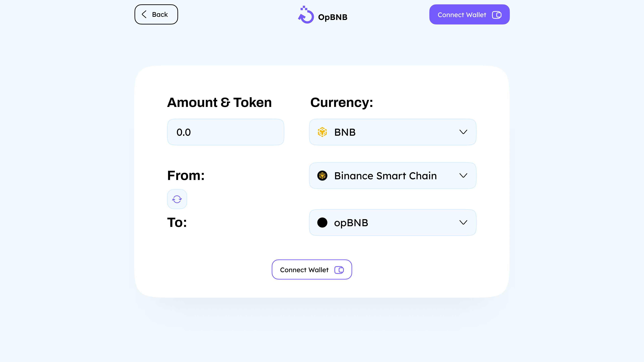Image resolution: width=644 pixels, height=362 pixels.
Task: Click the Amount & Token heading
Action: pyautogui.click(x=219, y=102)
